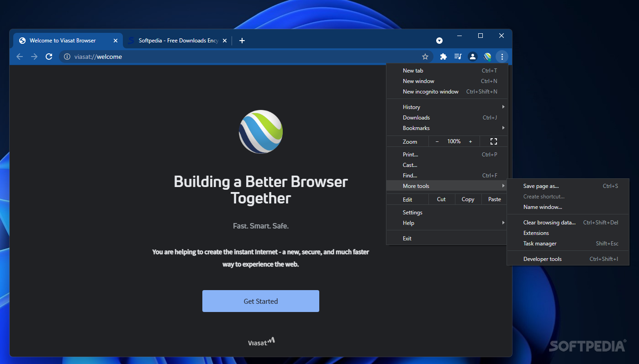The image size is (639, 364).
Task: Switch to Welcome to Viasat Browser tab
Action: pos(68,41)
